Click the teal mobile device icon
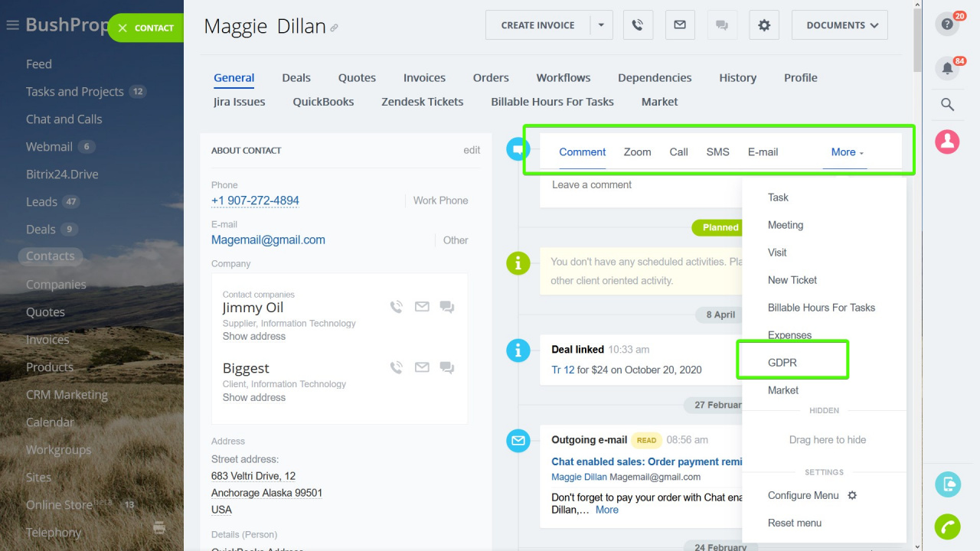 pos(947,484)
